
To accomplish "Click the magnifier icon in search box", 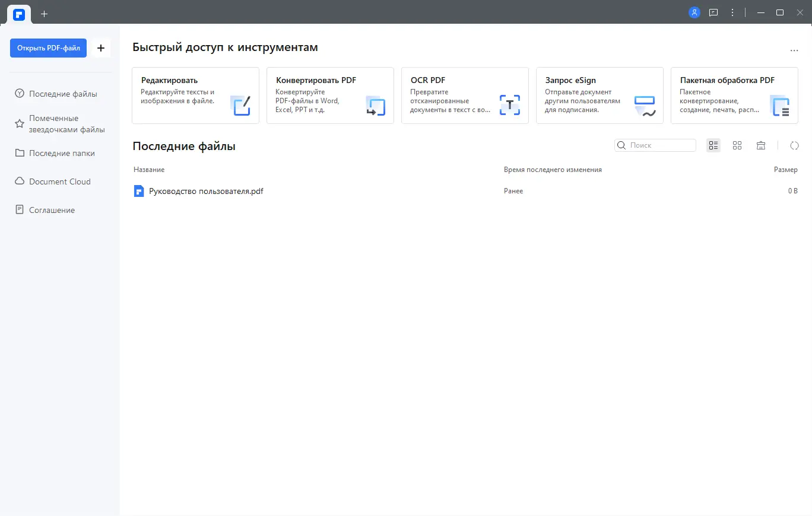I will pyautogui.click(x=621, y=145).
